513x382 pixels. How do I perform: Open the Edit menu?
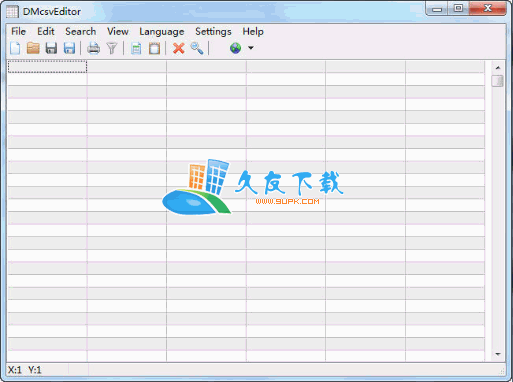[x=46, y=31]
